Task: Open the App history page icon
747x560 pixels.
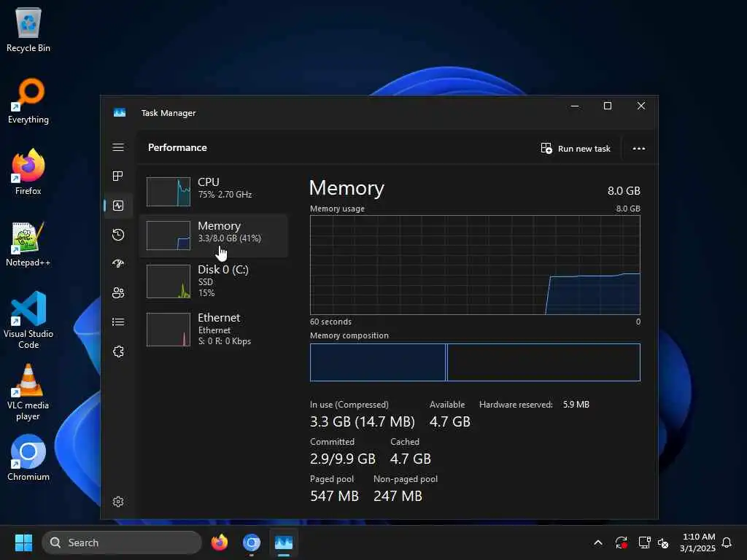Action: click(118, 235)
